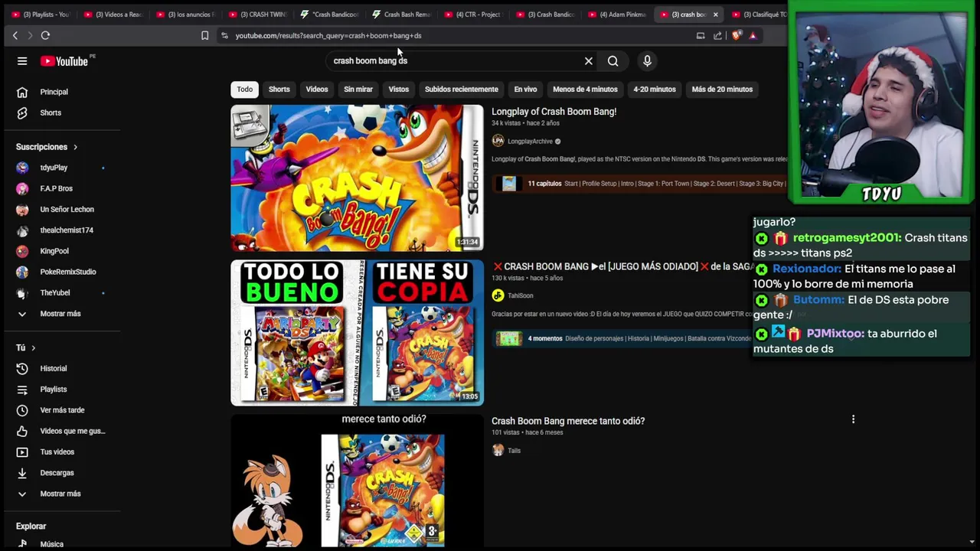Click the Todo lo bueno tiene su copia thumbnail

[358, 333]
